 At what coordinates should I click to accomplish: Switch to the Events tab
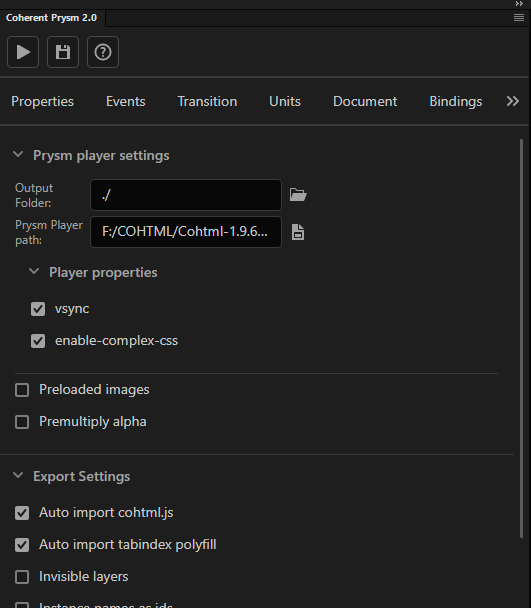(126, 101)
